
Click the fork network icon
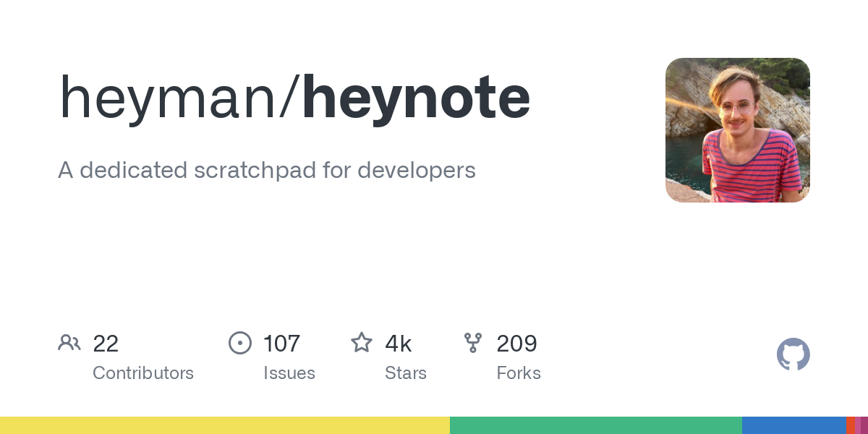click(x=474, y=343)
